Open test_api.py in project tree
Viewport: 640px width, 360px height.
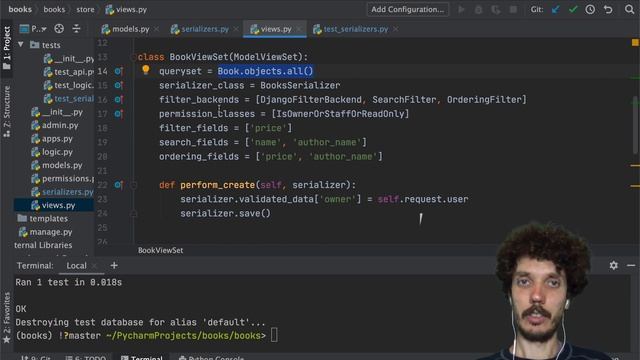point(69,72)
